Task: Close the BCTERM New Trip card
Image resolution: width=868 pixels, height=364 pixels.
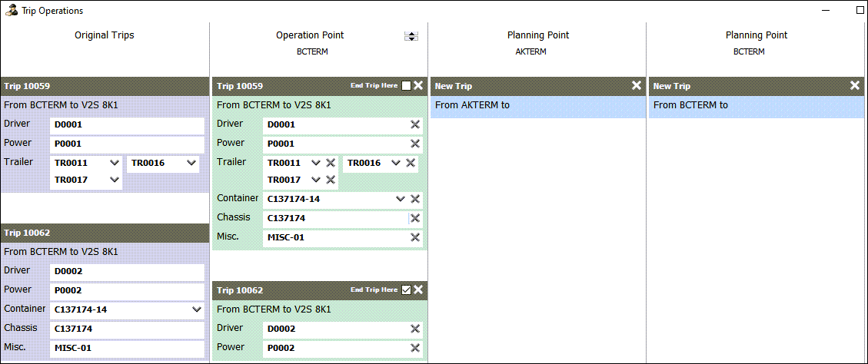Action: [855, 85]
